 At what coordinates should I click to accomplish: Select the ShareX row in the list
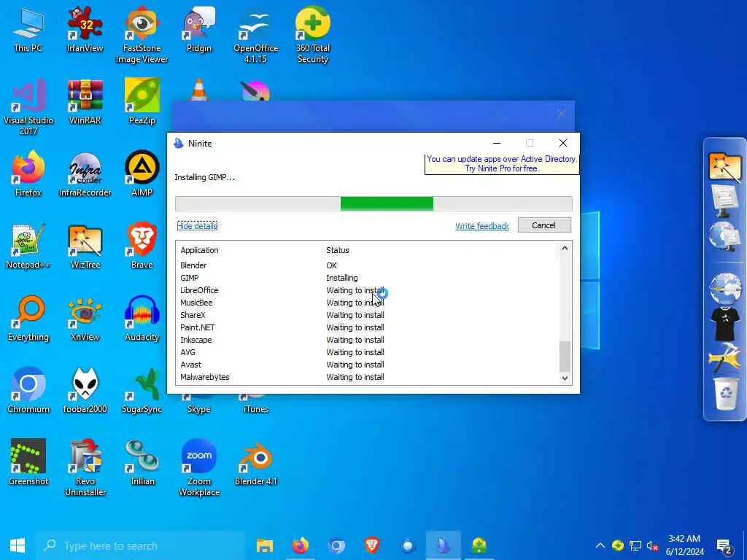pos(367,315)
